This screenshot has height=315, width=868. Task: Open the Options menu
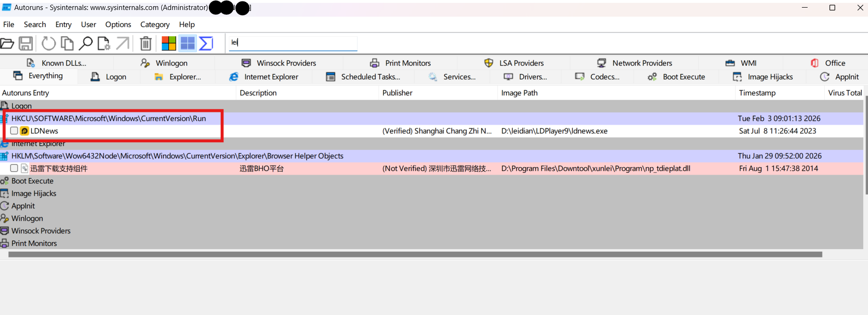pyautogui.click(x=118, y=25)
